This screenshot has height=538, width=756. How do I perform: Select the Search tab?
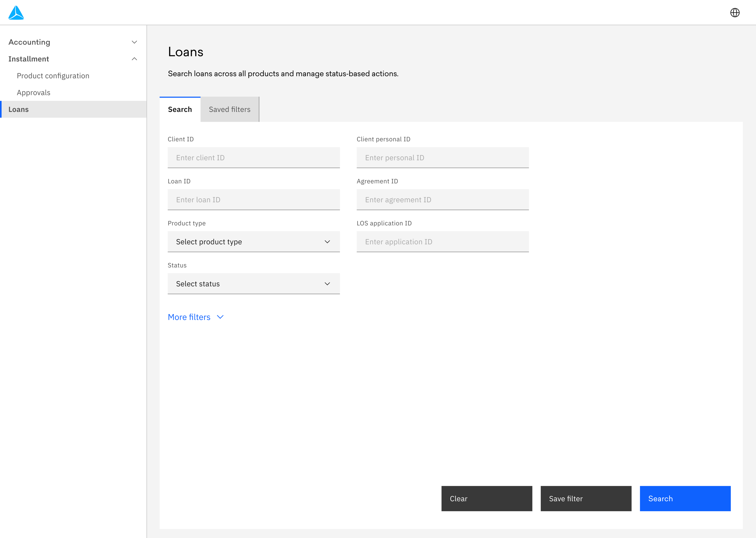(x=180, y=109)
